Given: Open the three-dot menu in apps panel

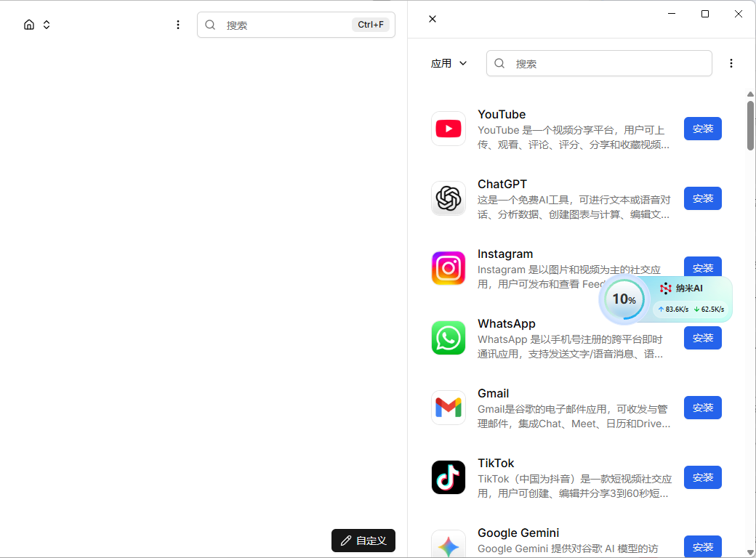Looking at the screenshot, I should pos(731,63).
